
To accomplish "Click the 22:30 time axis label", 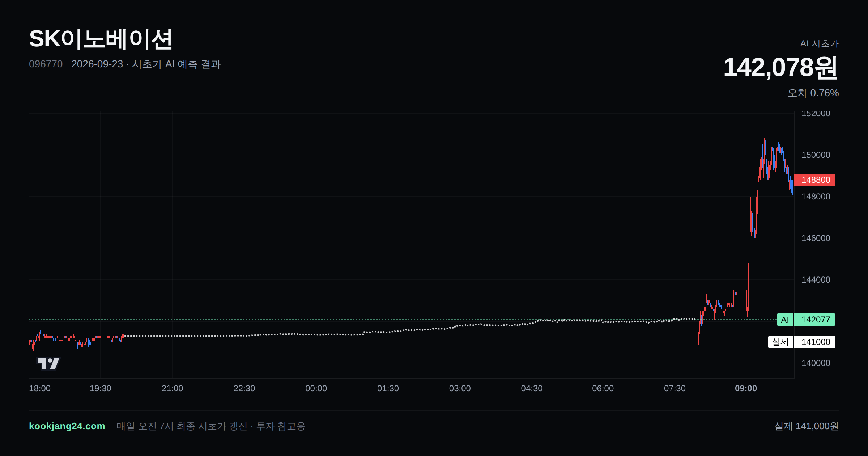I will coord(244,388).
